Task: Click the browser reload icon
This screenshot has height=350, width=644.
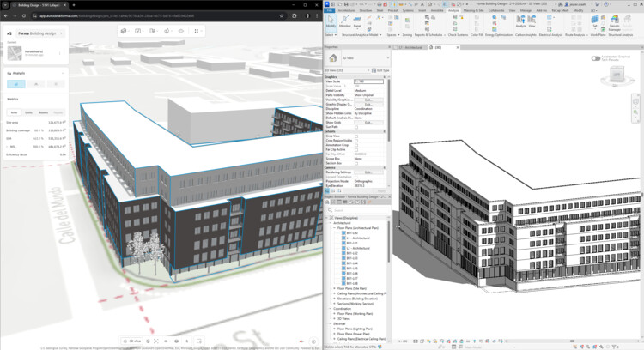Action: [x=23, y=15]
